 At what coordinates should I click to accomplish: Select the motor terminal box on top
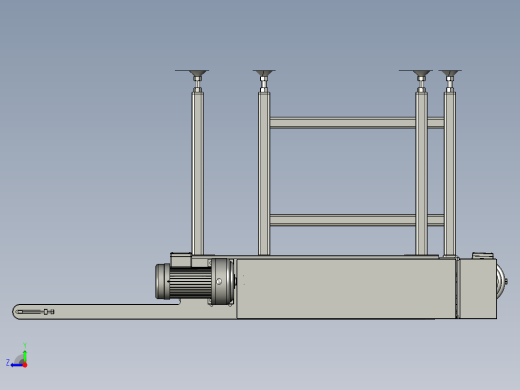[181, 260]
